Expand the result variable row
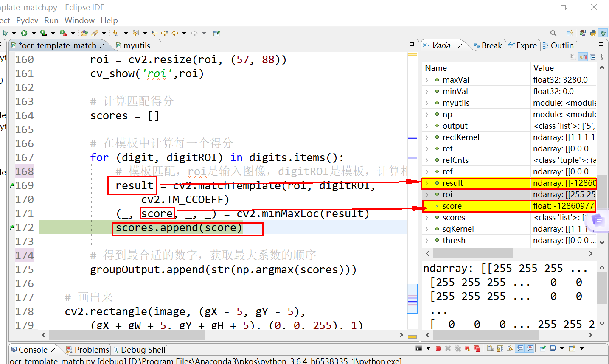The image size is (609, 364). coord(427,183)
